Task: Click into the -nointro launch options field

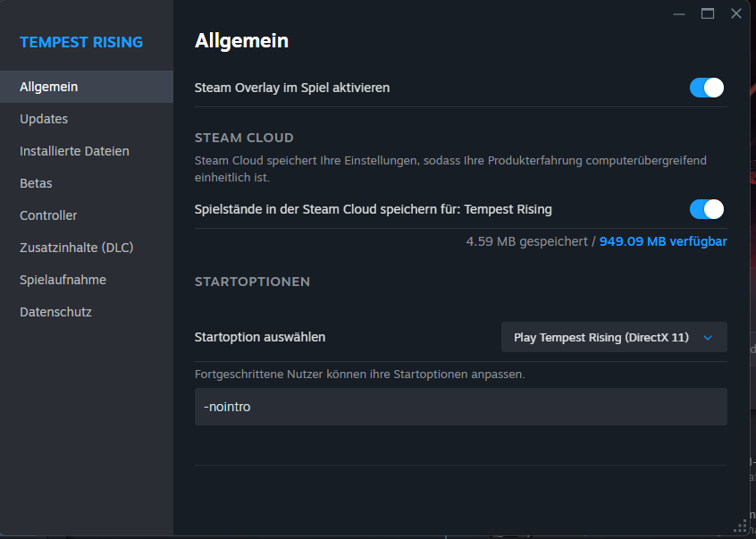Action: click(x=460, y=407)
